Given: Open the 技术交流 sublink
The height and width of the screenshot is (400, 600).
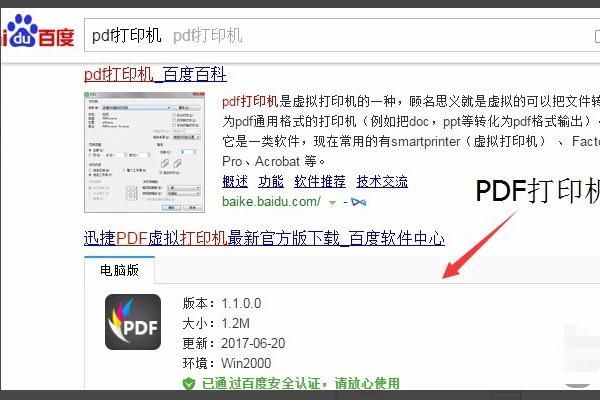Looking at the screenshot, I should [x=382, y=181].
